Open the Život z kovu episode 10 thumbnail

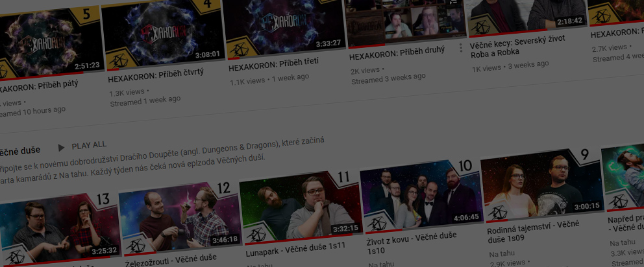coord(420,196)
